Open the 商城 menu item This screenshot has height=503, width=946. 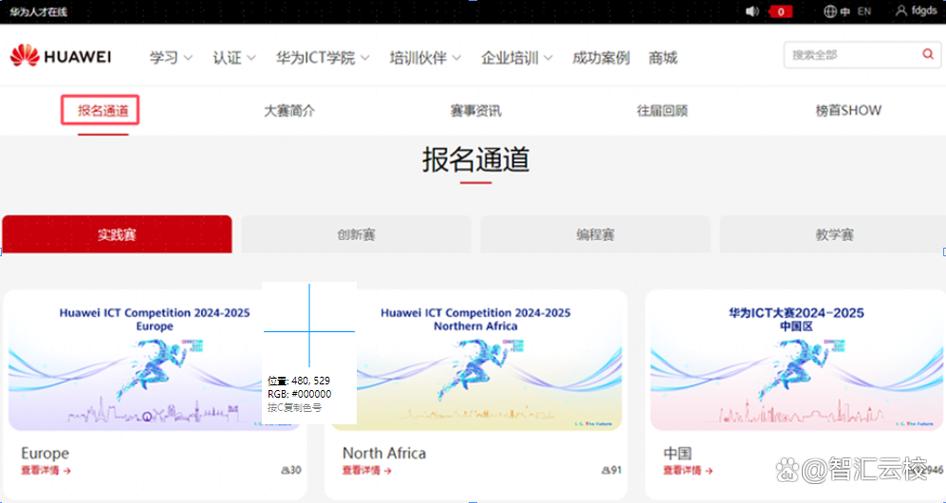[x=663, y=58]
